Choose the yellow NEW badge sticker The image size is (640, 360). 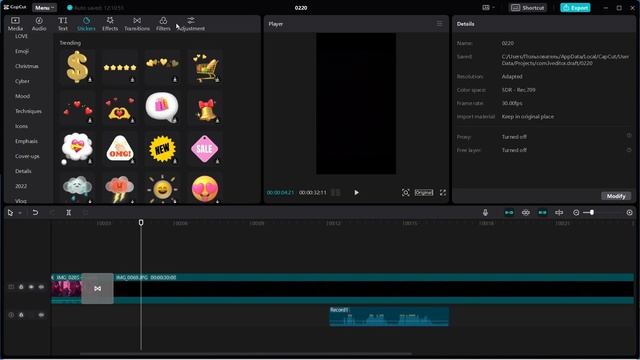(162, 148)
